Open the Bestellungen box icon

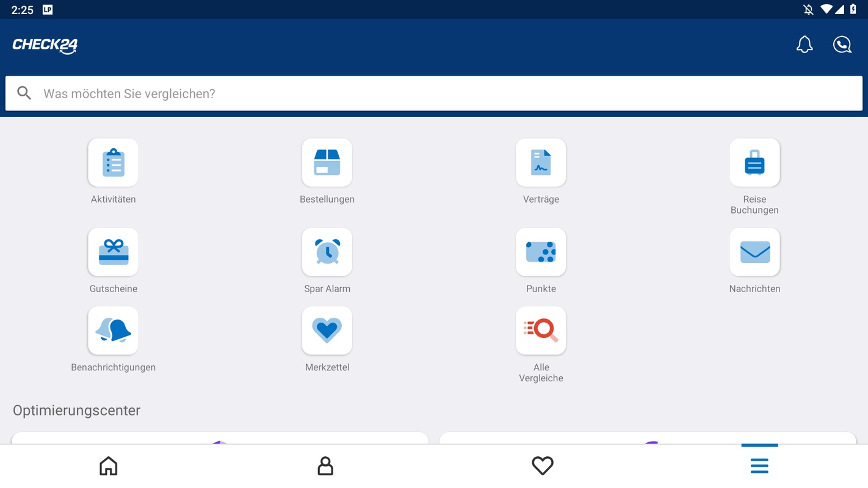(327, 162)
